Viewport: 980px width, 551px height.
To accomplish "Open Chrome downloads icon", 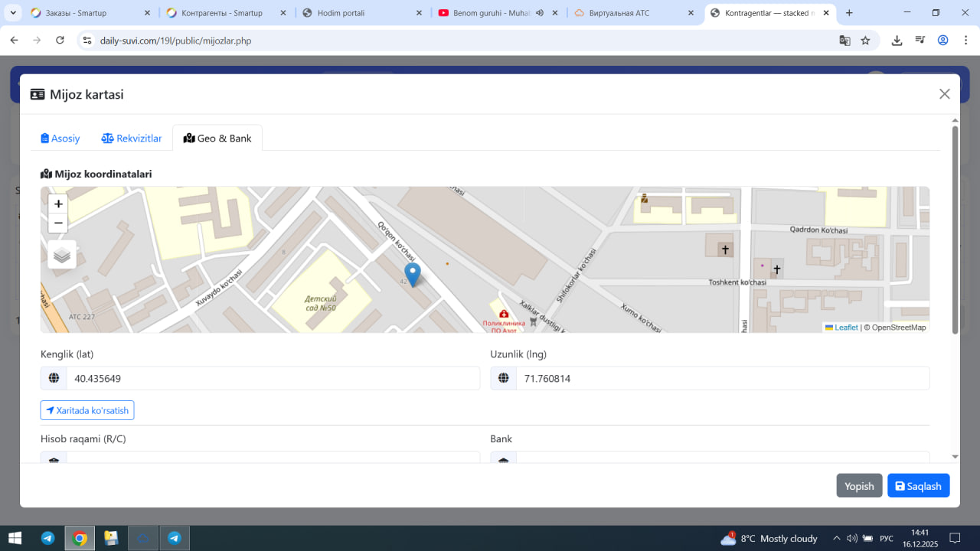I will pyautogui.click(x=897, y=41).
